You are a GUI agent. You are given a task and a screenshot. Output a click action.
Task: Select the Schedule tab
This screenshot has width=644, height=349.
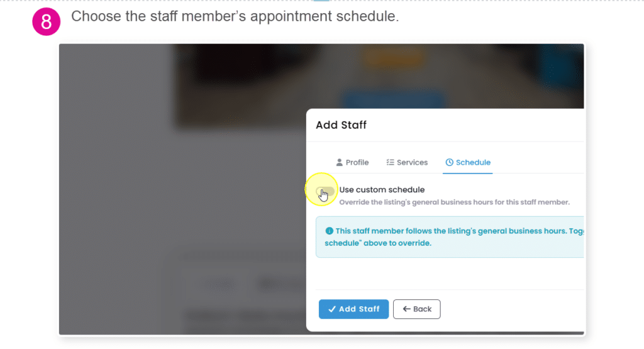[x=468, y=162]
